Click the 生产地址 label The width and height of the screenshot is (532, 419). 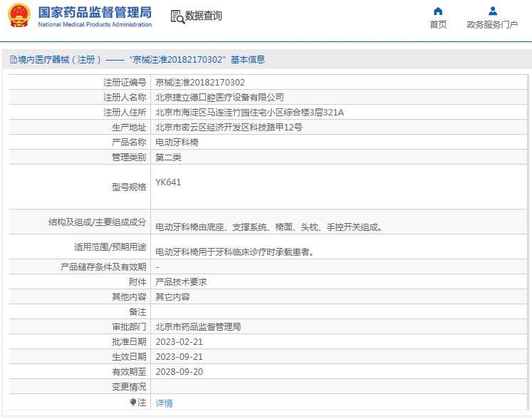(x=129, y=128)
